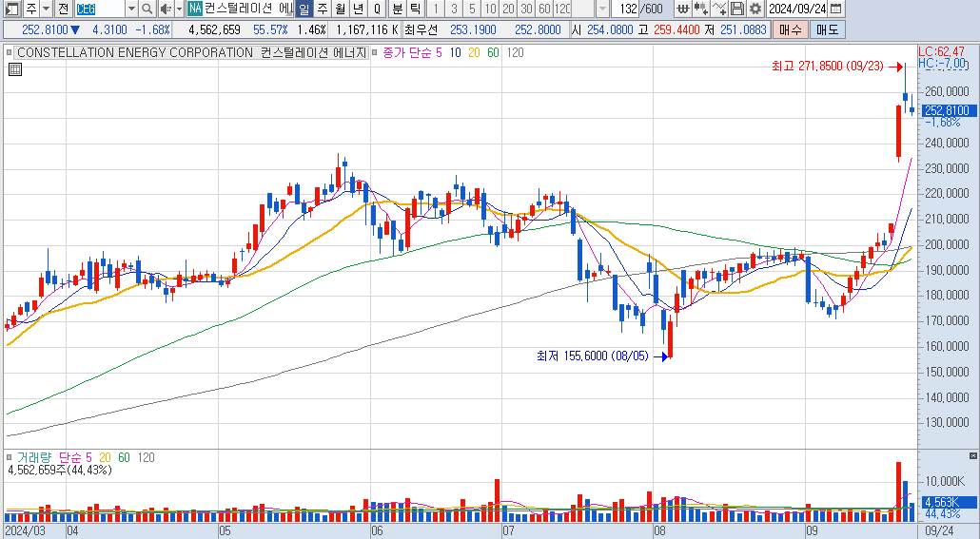This screenshot has height=539, width=980.
Task: Select the minute (분) chart button
Action: click(398, 9)
